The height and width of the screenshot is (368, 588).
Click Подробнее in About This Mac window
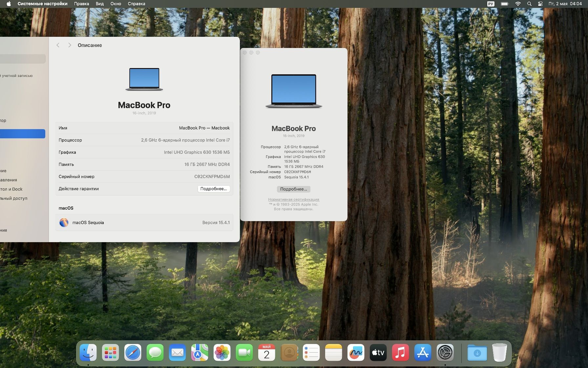[x=294, y=189]
